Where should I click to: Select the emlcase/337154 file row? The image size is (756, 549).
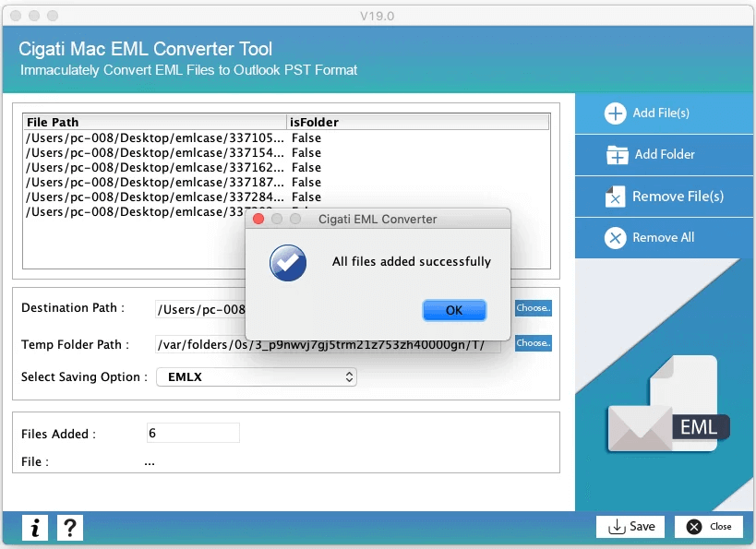tap(286, 153)
